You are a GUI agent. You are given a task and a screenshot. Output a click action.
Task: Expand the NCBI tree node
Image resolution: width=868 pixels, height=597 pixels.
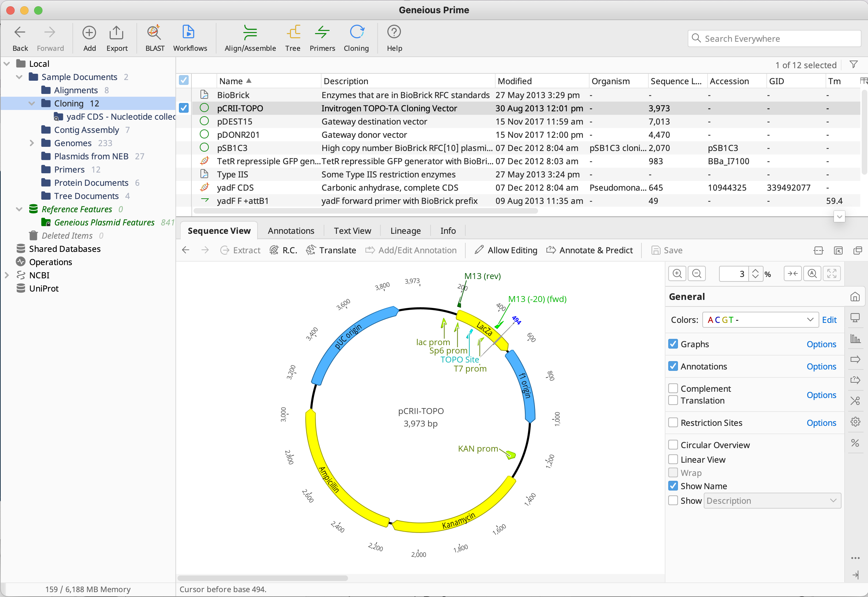click(7, 275)
